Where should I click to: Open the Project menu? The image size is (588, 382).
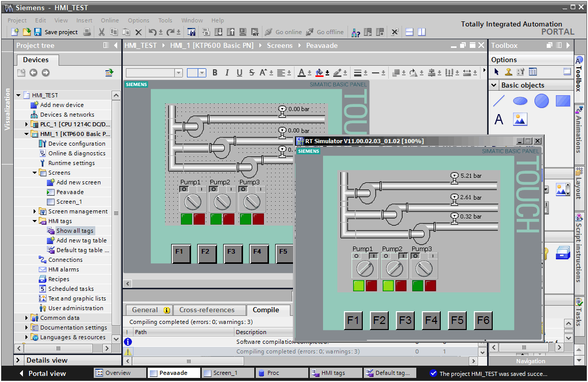click(17, 20)
